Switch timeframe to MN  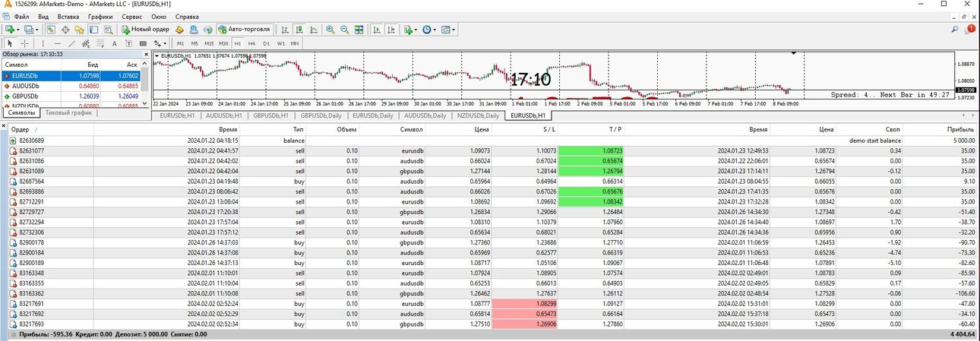[294, 43]
